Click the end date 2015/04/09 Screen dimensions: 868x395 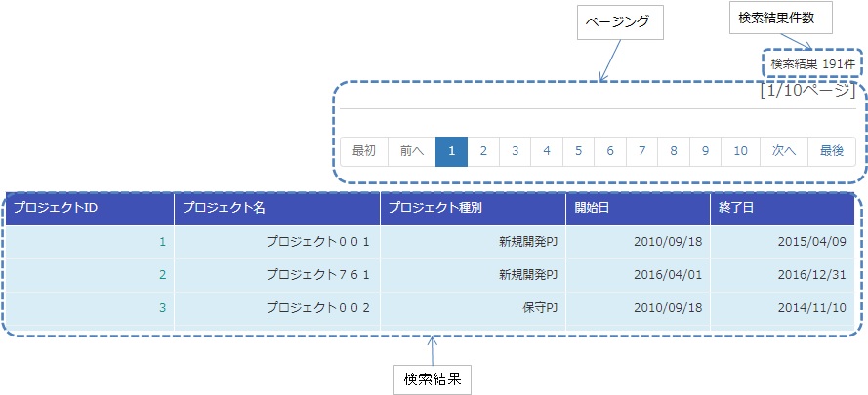[812, 242]
